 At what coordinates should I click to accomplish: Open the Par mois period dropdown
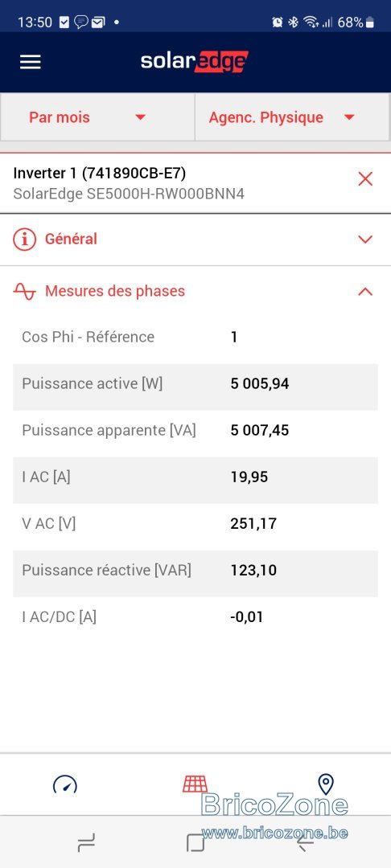[x=97, y=117]
